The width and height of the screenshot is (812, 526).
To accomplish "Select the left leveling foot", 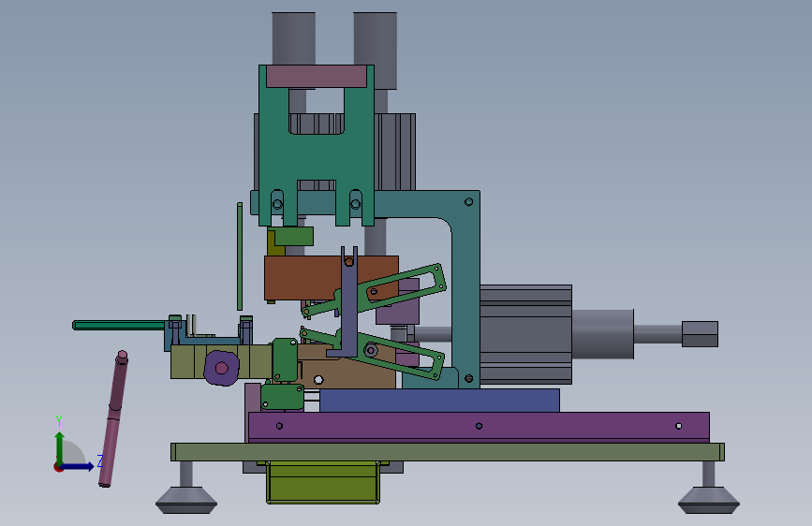I will tap(186, 501).
